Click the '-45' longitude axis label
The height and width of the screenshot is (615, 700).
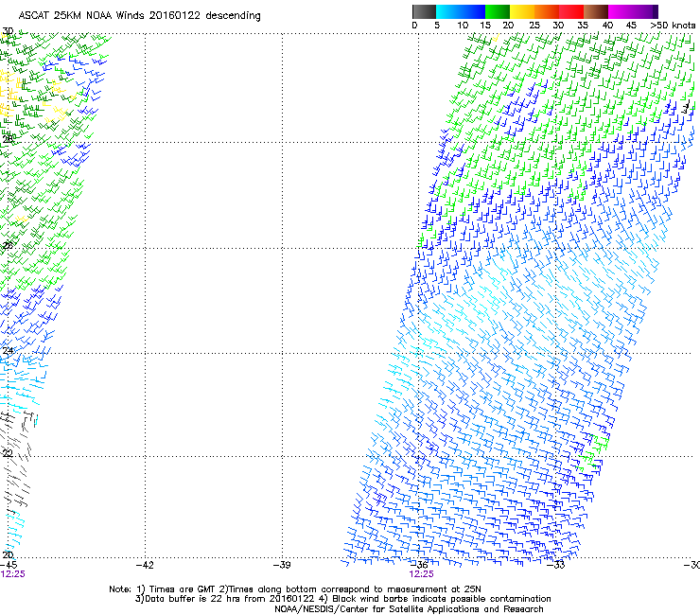coord(9,565)
